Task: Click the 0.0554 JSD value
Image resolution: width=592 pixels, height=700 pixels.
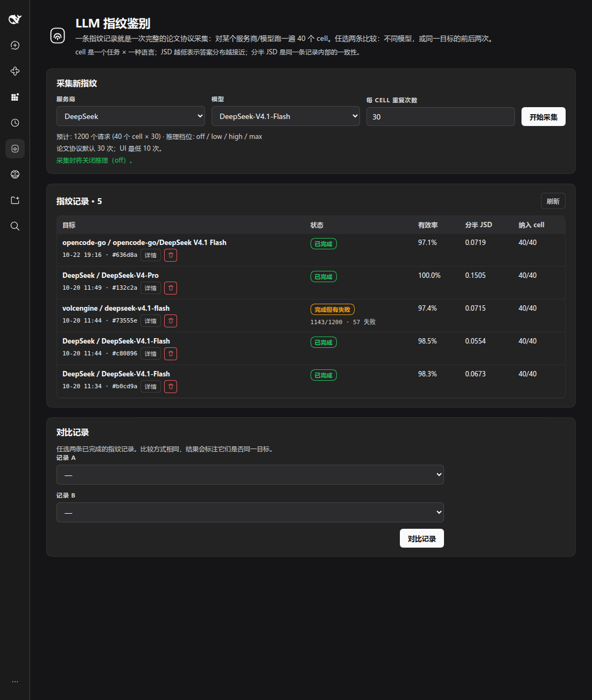Action: 475,341
